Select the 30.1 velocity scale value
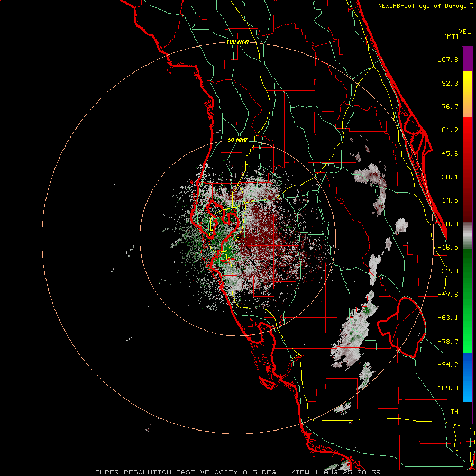476x476 pixels. (450, 177)
